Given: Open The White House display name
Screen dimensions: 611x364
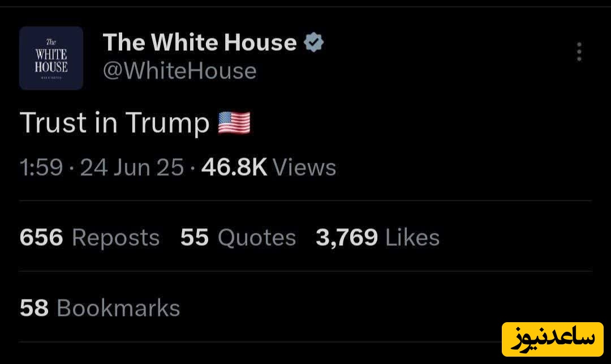Looking at the screenshot, I should (x=200, y=43).
